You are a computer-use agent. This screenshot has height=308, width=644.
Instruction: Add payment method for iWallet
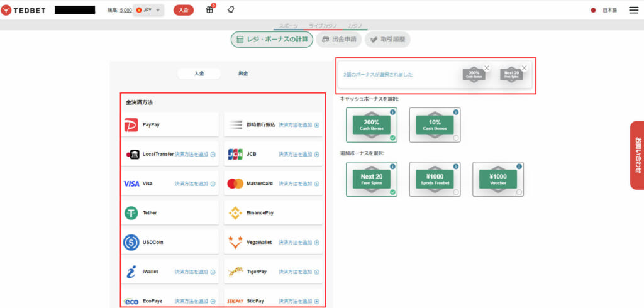point(195,272)
